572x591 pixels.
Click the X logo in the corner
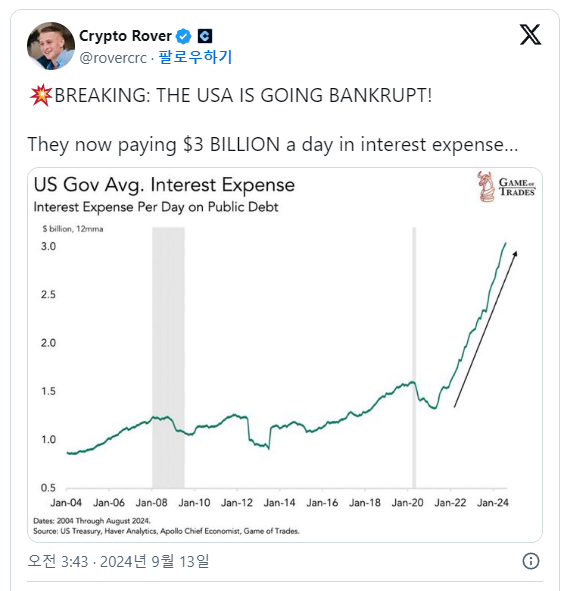pyautogui.click(x=530, y=35)
